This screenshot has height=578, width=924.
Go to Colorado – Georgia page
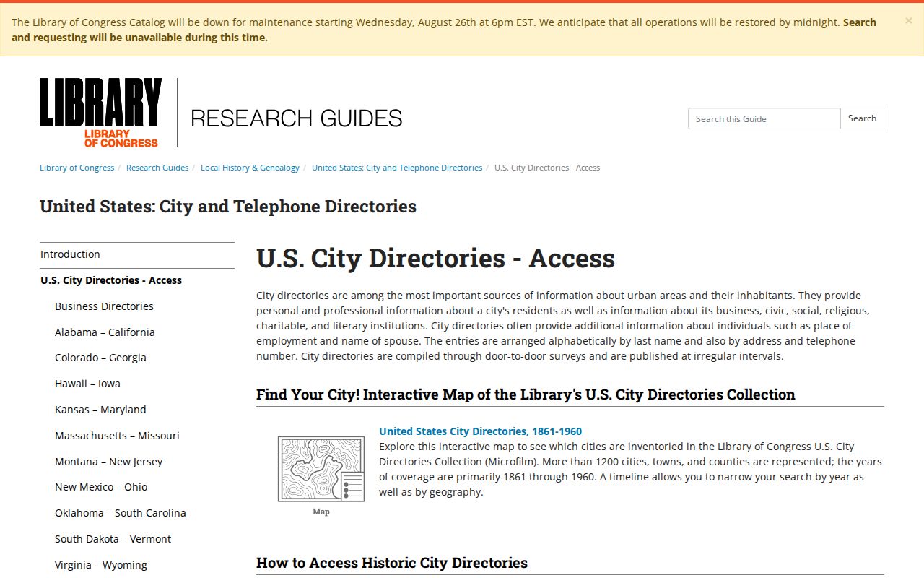coord(100,358)
